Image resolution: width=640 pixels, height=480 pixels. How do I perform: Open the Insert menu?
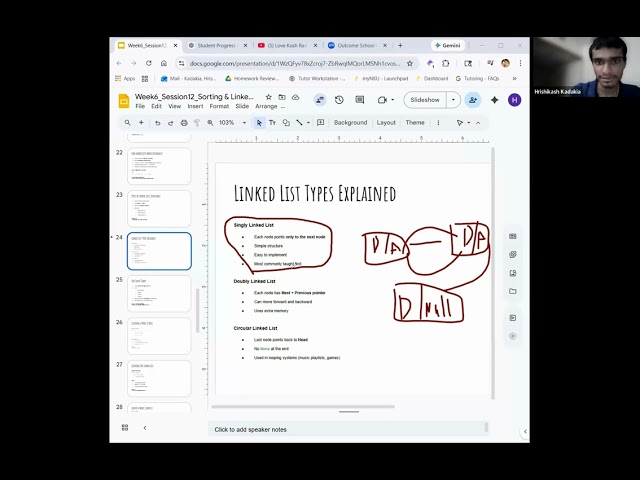click(195, 106)
